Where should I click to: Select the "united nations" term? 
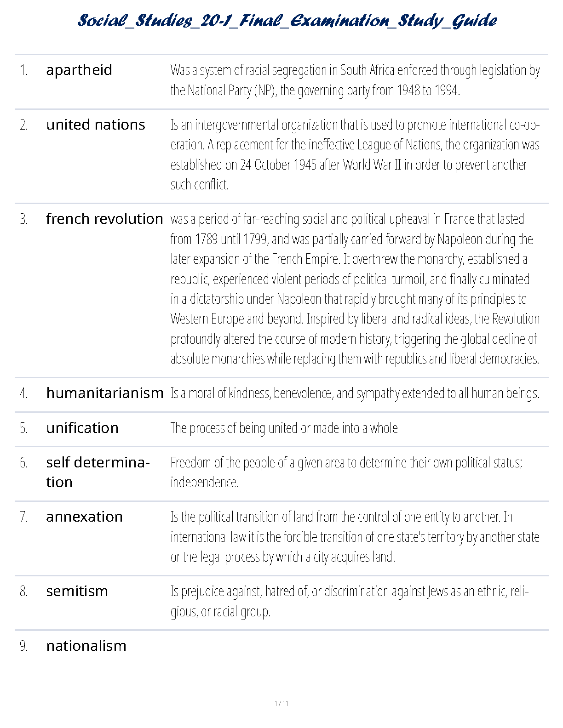(x=96, y=125)
